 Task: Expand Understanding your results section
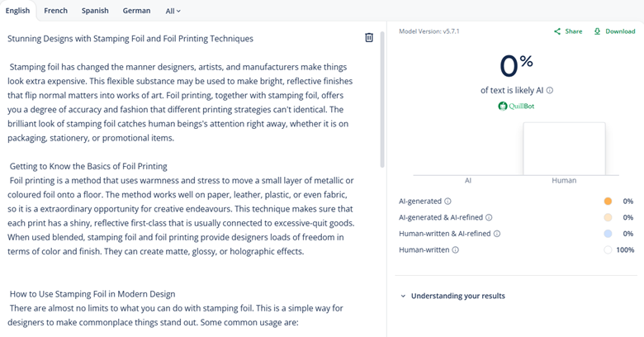(452, 296)
